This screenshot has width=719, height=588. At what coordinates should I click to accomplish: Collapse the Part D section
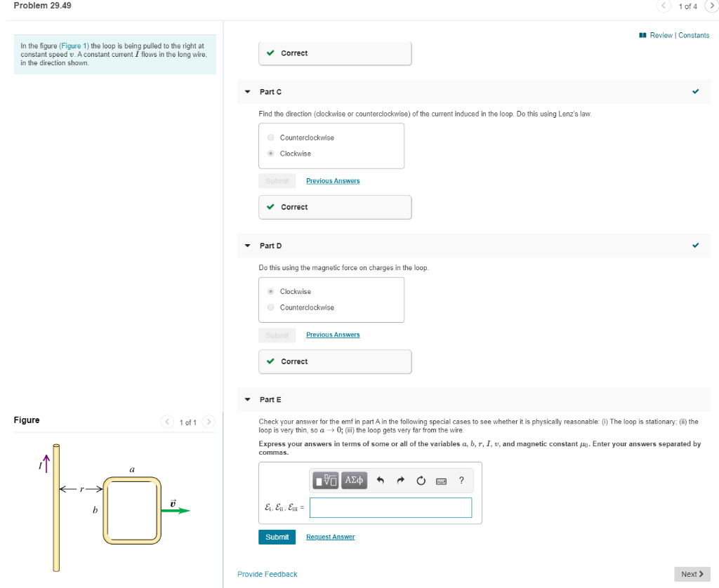click(247, 245)
